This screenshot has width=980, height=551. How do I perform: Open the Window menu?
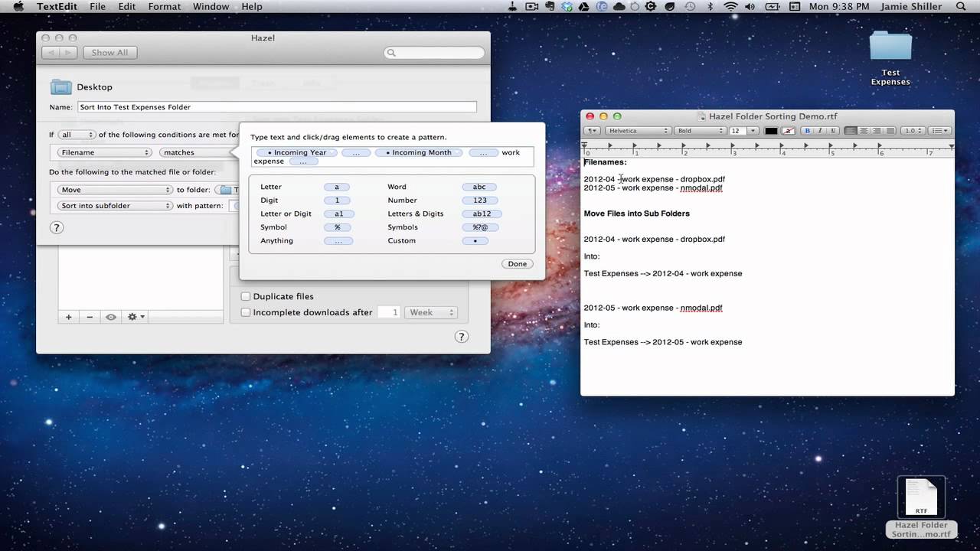211,7
